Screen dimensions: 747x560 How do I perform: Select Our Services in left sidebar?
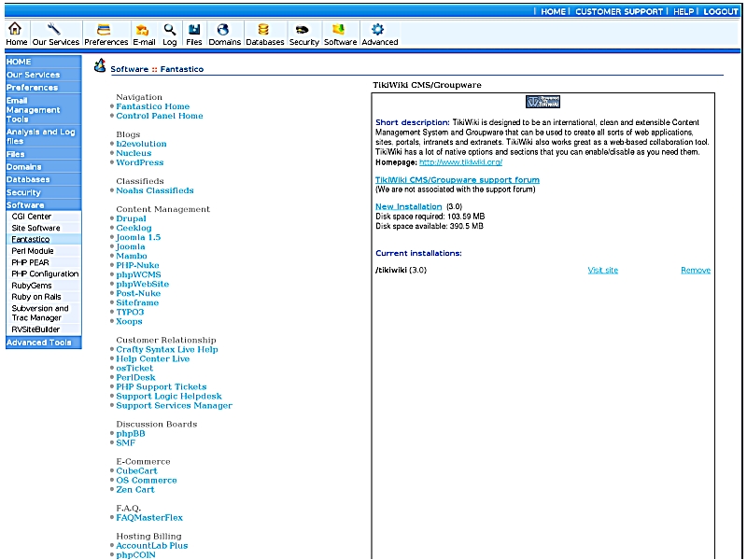coord(43,75)
